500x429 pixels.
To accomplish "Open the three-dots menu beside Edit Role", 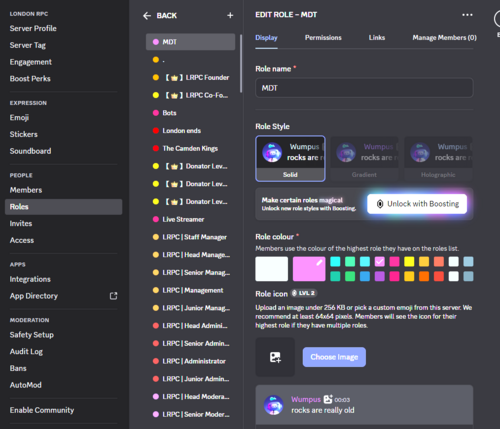I will click(467, 15).
